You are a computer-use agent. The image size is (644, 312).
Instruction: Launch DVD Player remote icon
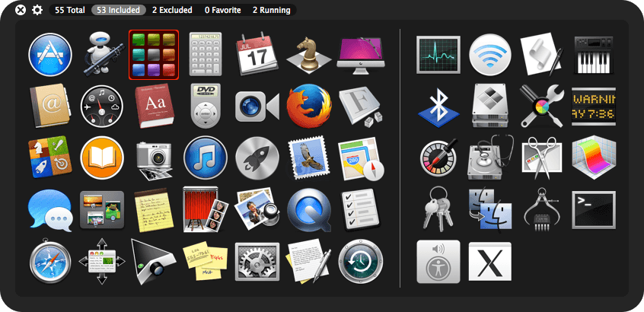206,106
